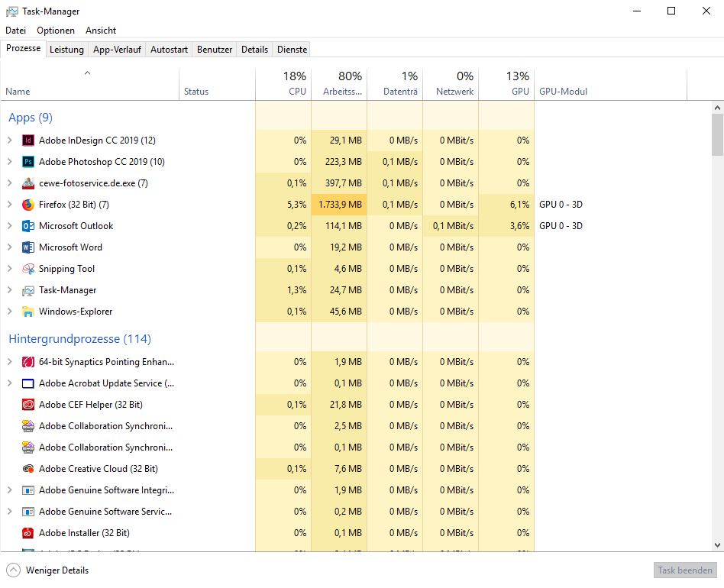
Task: Sort by the CPU column header
Action: click(x=283, y=85)
